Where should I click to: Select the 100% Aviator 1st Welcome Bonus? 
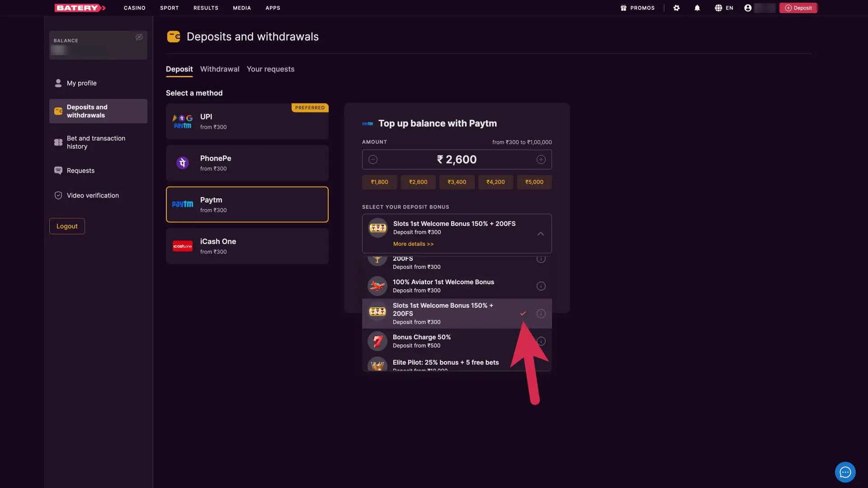coord(457,286)
